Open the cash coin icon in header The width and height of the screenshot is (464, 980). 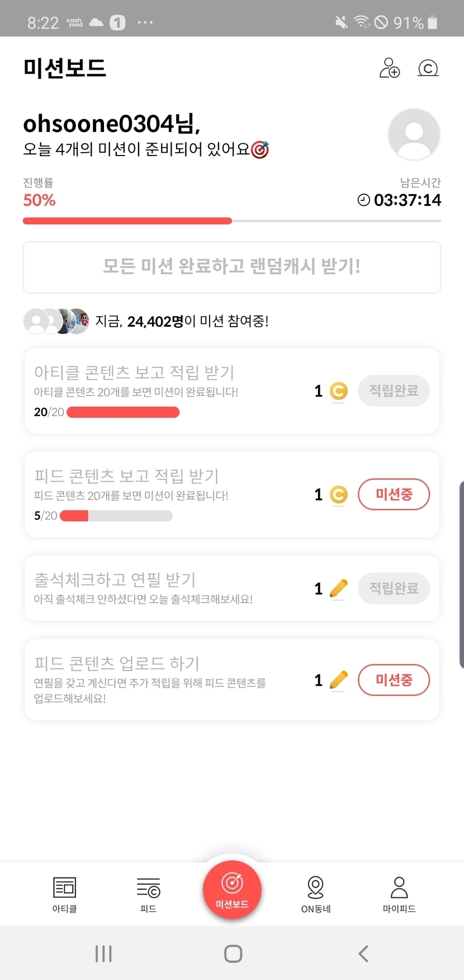[x=428, y=68]
